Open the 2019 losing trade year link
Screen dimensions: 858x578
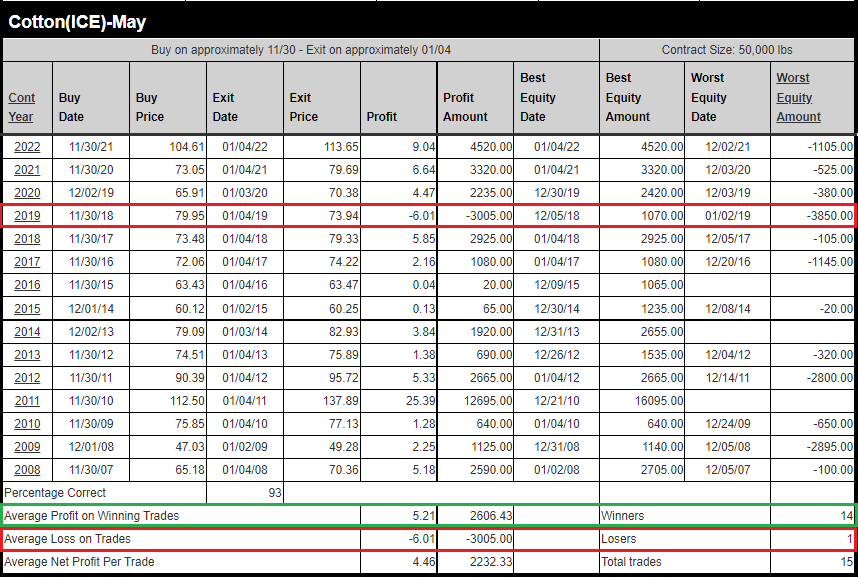pyautogui.click(x=27, y=216)
